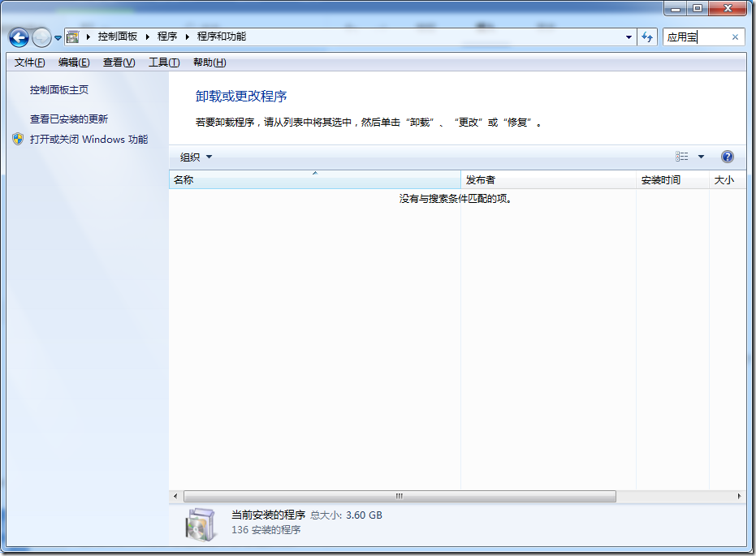
Task: Click the installed programs icon in details pane
Action: [200, 524]
